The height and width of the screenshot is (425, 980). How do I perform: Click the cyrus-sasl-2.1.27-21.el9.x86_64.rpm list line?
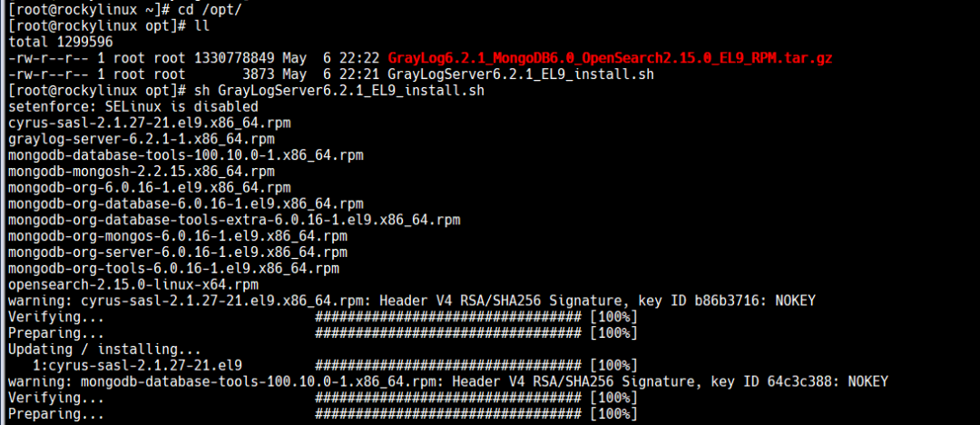[150, 124]
